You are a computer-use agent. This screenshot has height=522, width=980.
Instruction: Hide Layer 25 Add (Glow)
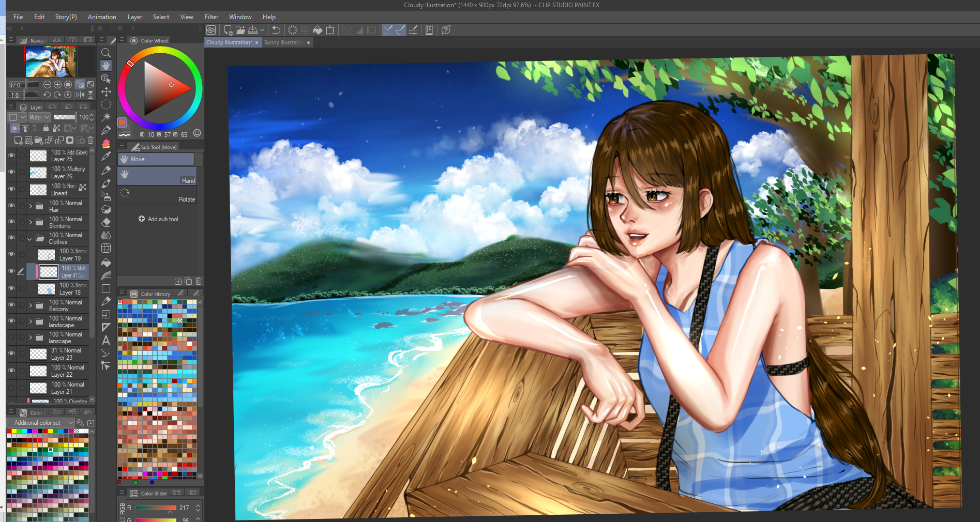point(11,156)
